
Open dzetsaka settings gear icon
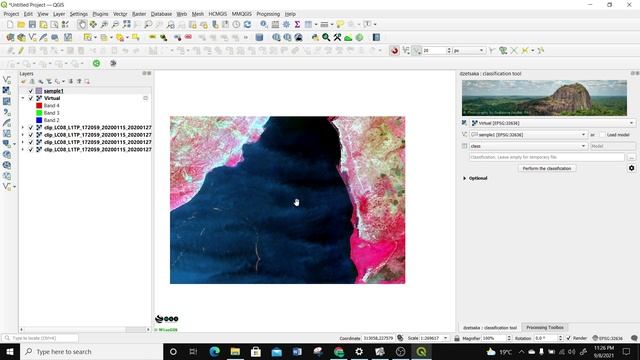point(631,168)
